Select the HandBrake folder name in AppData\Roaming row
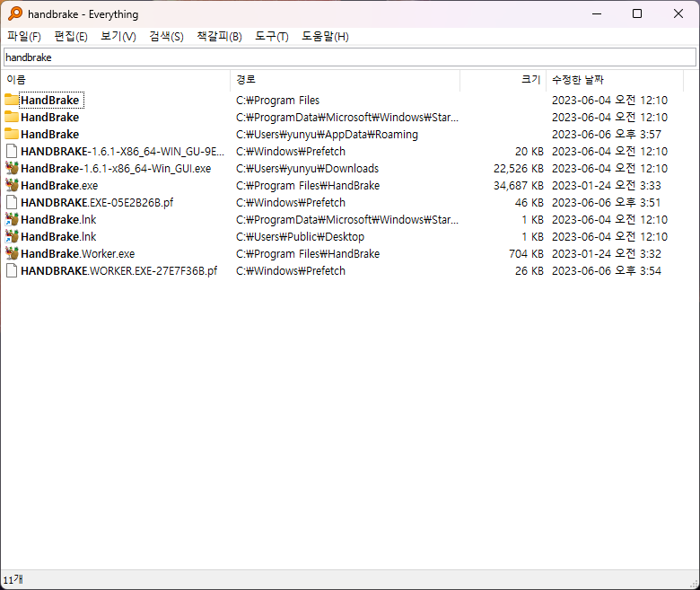The height and width of the screenshot is (590, 700). click(x=50, y=134)
